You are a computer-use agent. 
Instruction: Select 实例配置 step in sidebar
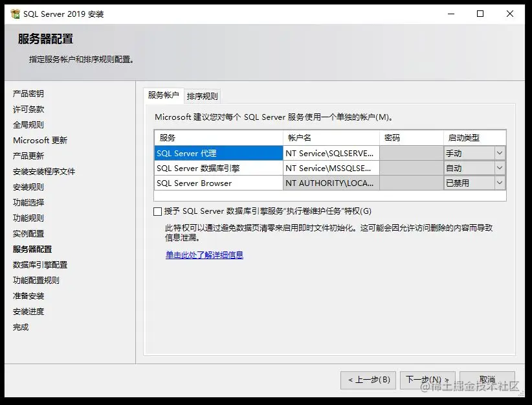pos(28,234)
